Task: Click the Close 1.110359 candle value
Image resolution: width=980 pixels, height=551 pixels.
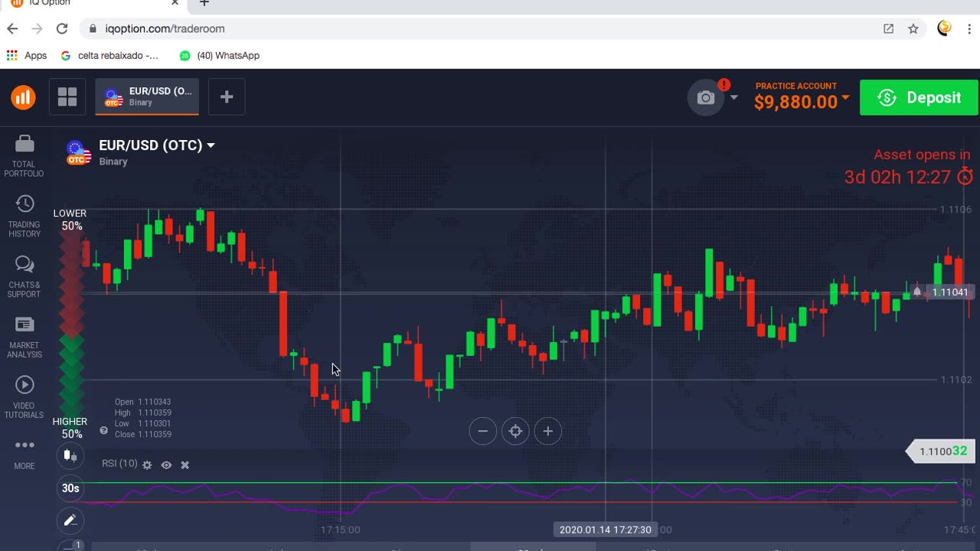Action: (x=143, y=435)
